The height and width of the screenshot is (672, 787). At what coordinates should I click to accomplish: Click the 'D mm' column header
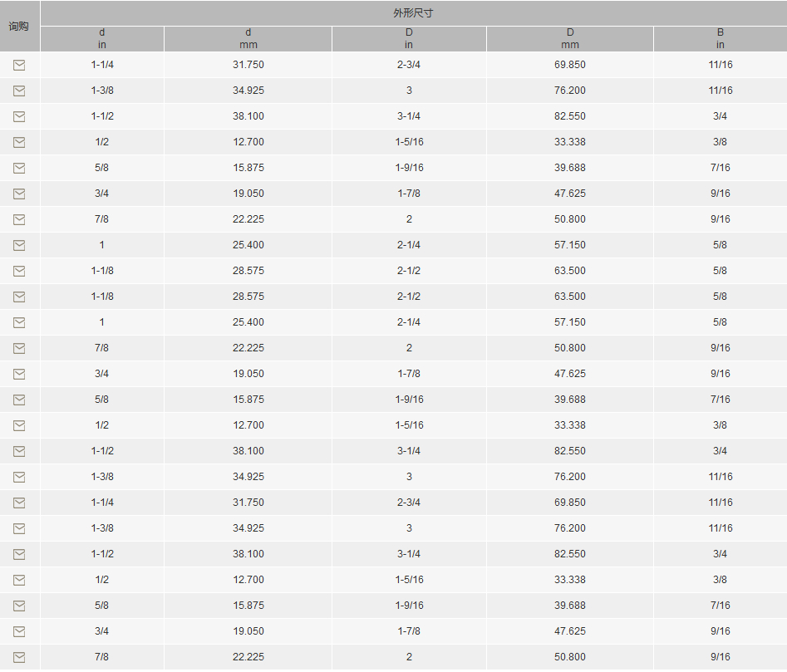click(569, 39)
